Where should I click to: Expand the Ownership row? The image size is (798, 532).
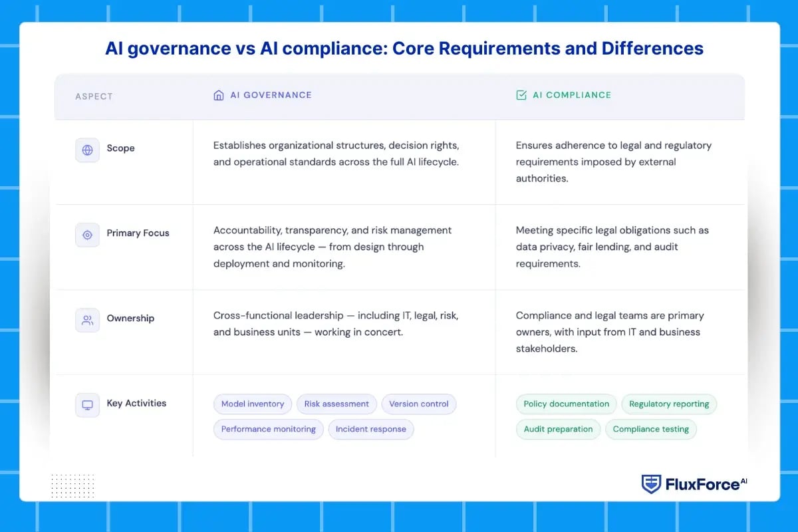(130, 318)
